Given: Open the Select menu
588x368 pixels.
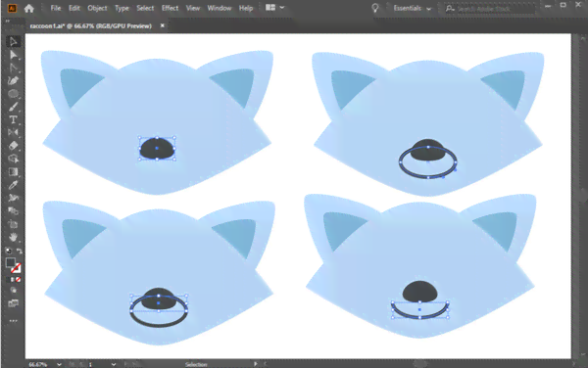Looking at the screenshot, I should [145, 8].
